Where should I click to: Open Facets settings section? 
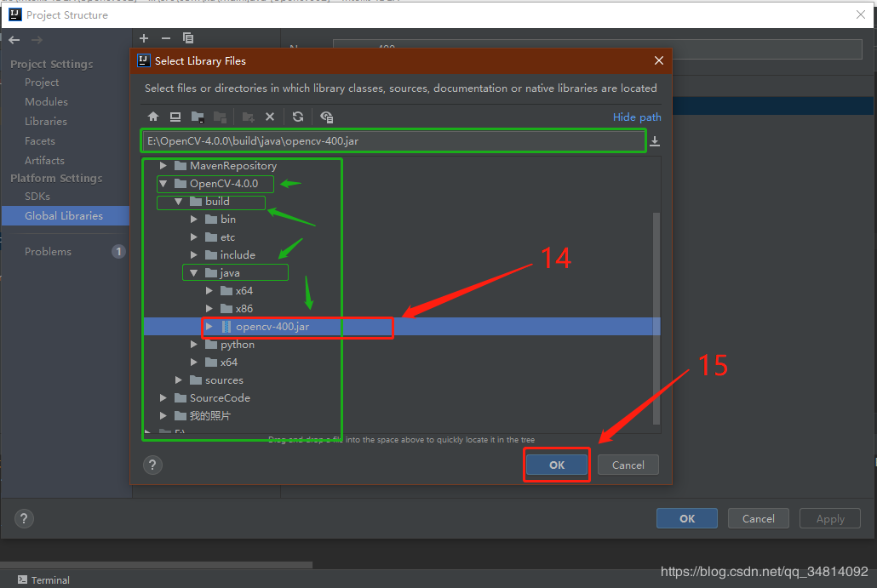click(40, 141)
